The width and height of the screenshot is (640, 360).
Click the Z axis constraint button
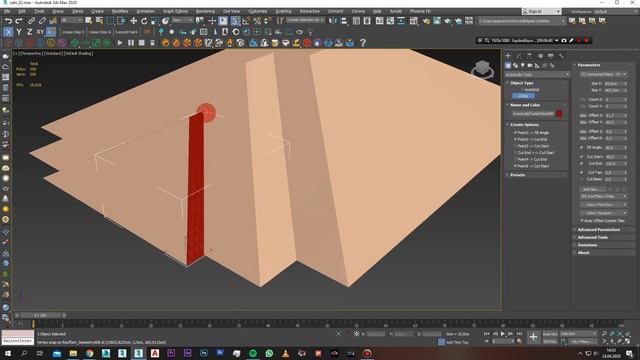tap(29, 32)
